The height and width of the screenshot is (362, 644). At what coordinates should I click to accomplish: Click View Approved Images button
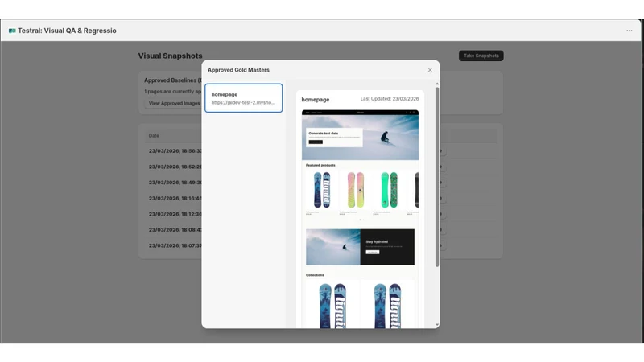click(x=173, y=104)
